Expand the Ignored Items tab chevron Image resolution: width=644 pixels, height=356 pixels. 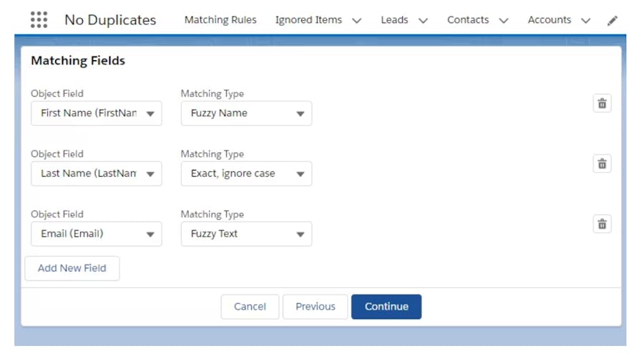pos(357,21)
